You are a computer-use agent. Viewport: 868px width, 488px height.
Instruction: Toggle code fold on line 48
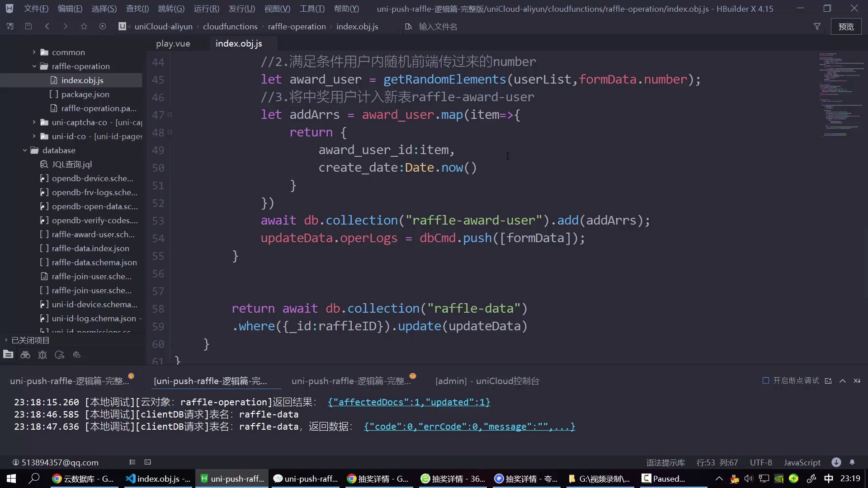point(170,132)
